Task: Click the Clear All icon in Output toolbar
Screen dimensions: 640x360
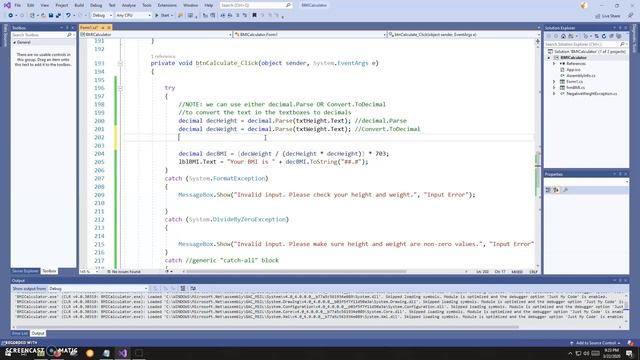Action: [x=183, y=289]
